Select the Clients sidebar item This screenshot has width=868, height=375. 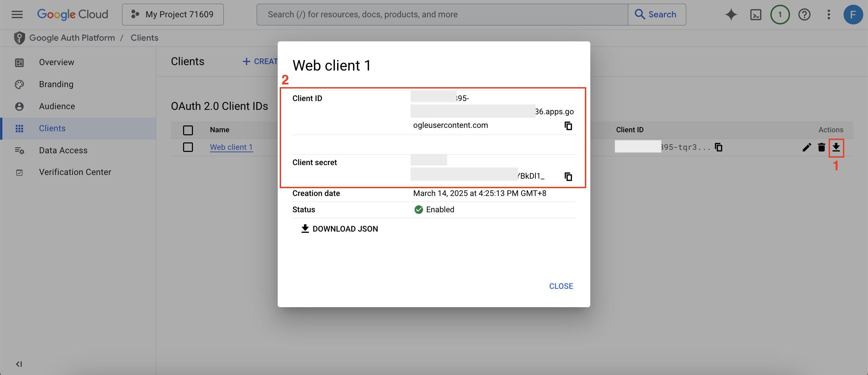coord(78,129)
